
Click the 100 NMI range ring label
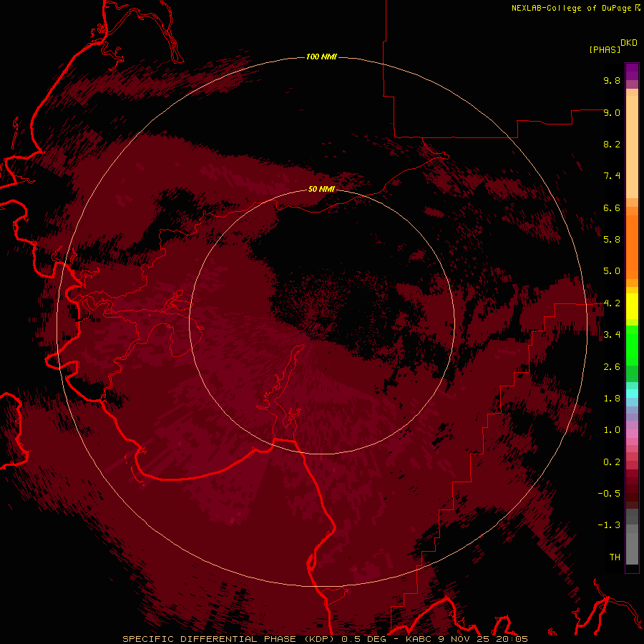(321, 57)
